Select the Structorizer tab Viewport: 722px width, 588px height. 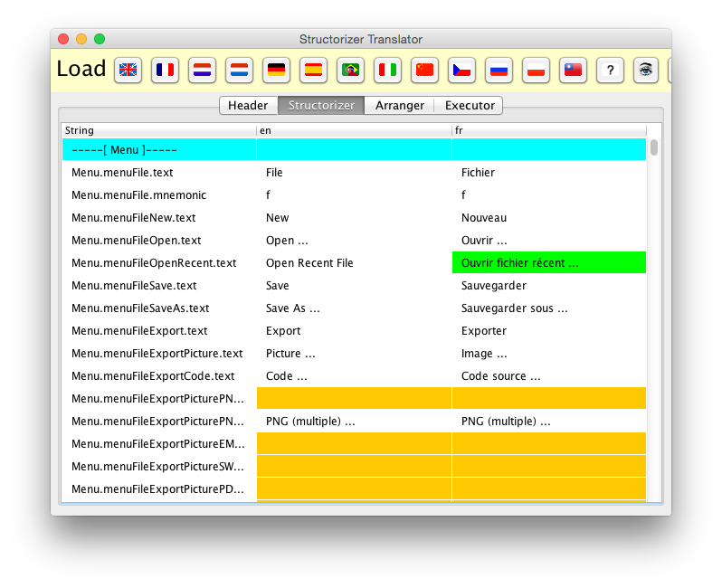click(321, 106)
